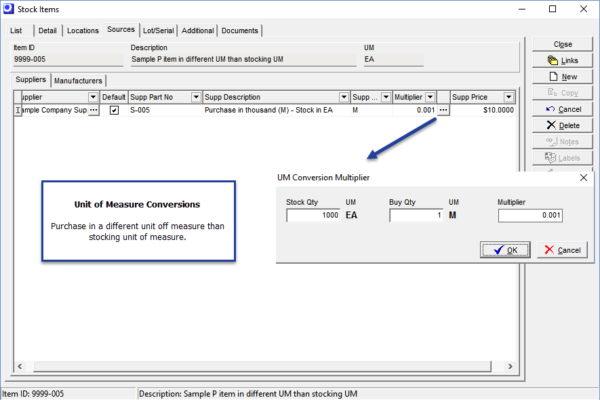
Task: Select the supplier UM cell showing M
Action: point(371,110)
